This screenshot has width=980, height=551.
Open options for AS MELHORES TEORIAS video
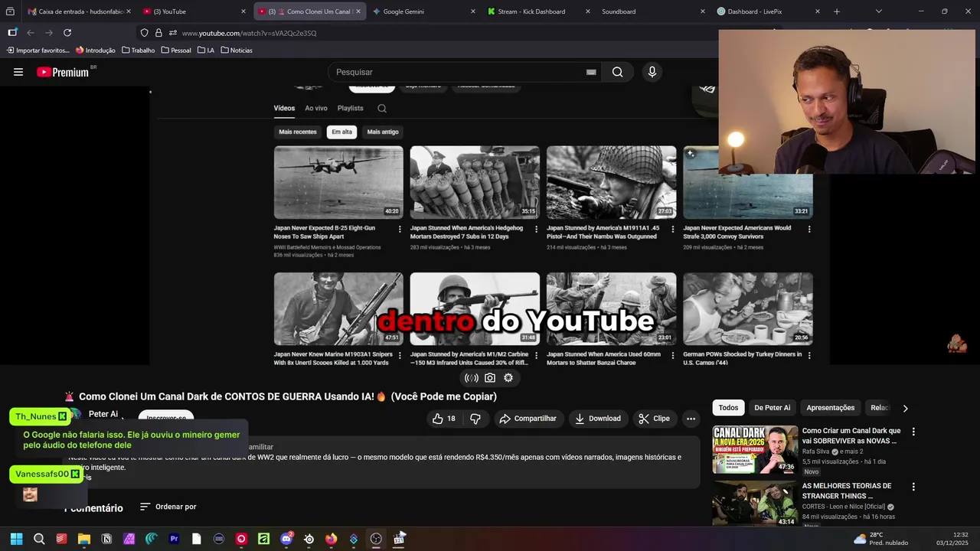pyautogui.click(x=913, y=487)
